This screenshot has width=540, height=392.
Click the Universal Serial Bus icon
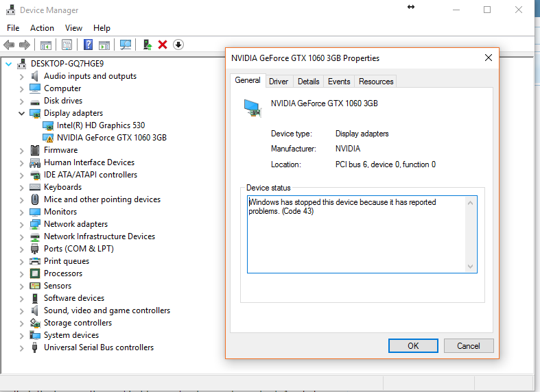[x=34, y=347]
